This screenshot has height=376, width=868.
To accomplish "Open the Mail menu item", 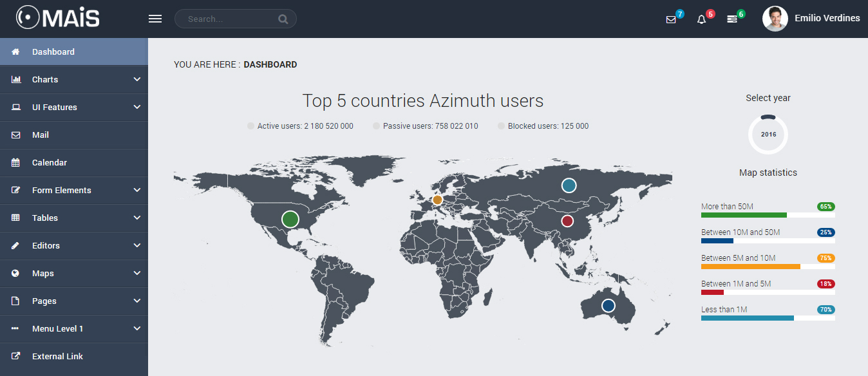I will (x=41, y=135).
